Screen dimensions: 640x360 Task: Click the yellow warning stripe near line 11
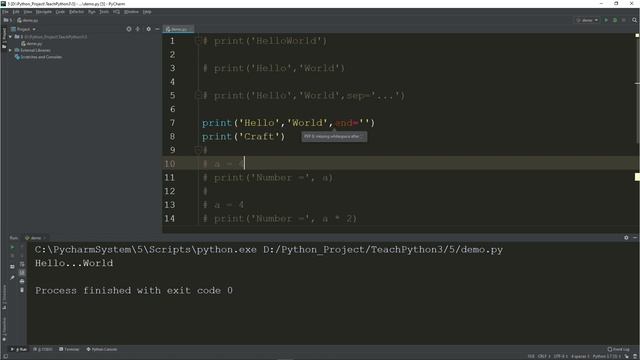[x=637, y=177]
